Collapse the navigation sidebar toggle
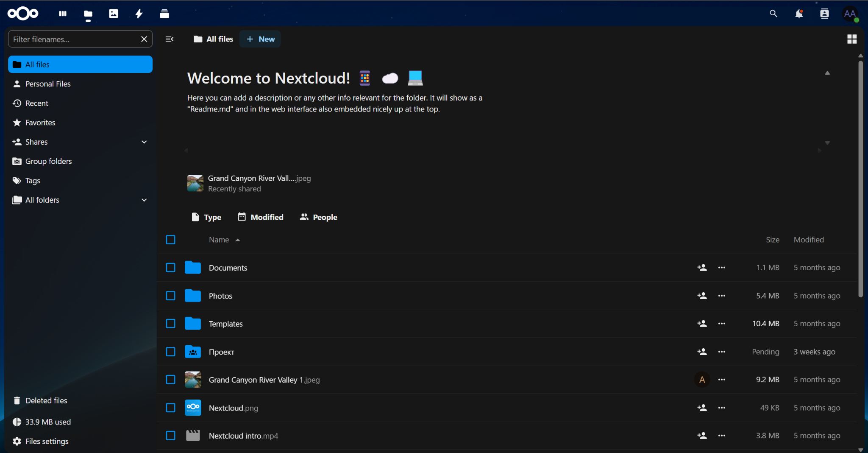Viewport: 868px width, 453px height. click(170, 39)
